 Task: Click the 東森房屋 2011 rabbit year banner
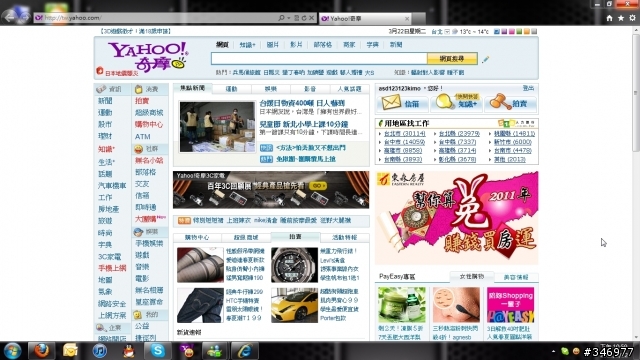tap(456, 218)
